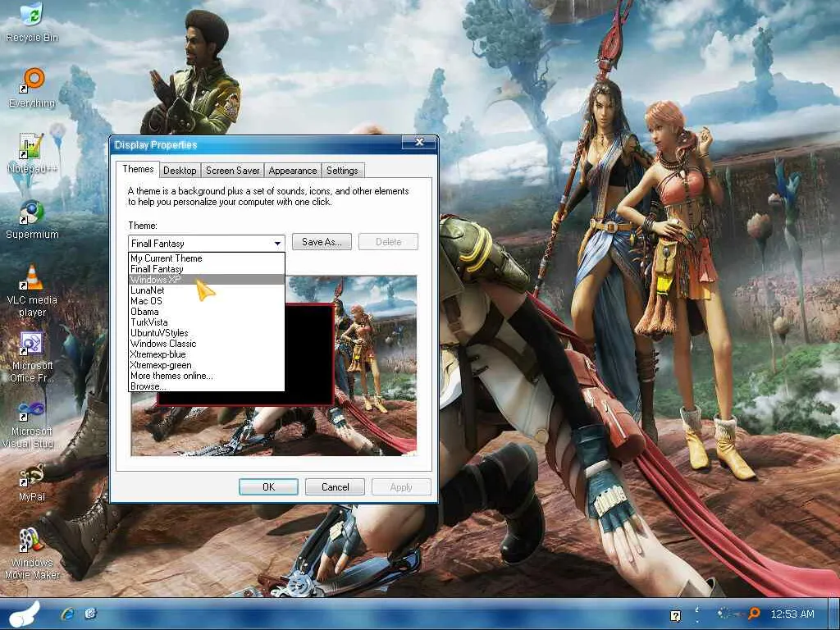Screen dimensions: 840x630
Task: Click the Display Properties title bar text
Action: [156, 144]
